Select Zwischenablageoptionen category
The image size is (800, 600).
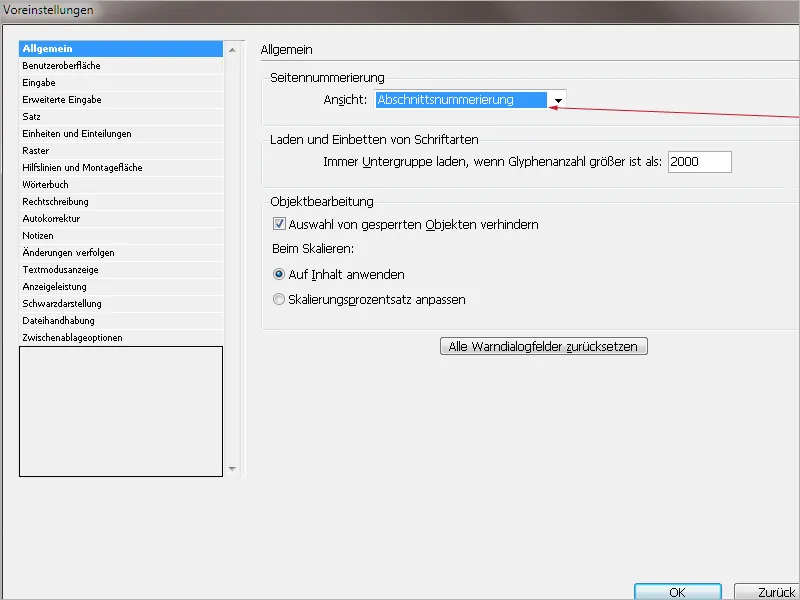121,338
